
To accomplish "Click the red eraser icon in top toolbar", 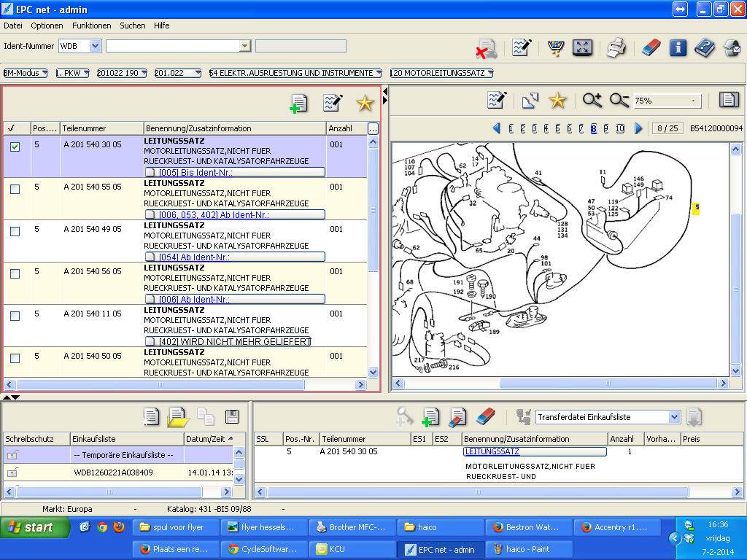I will point(651,47).
